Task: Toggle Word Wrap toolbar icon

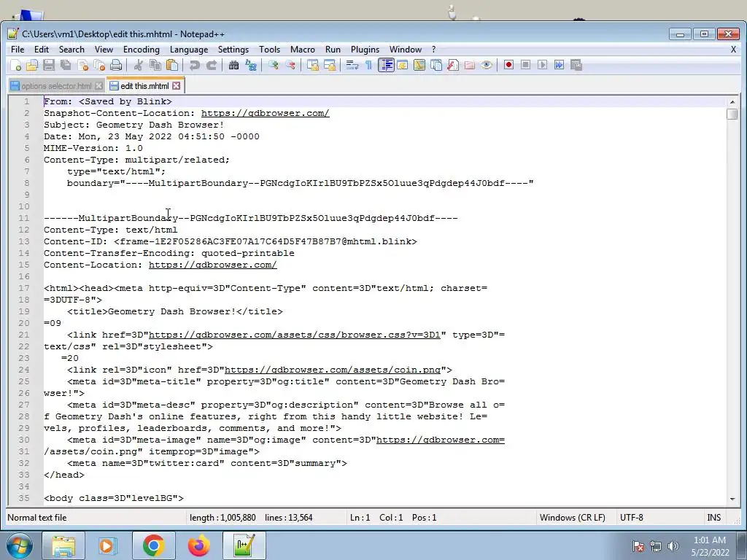Action: pyautogui.click(x=352, y=65)
